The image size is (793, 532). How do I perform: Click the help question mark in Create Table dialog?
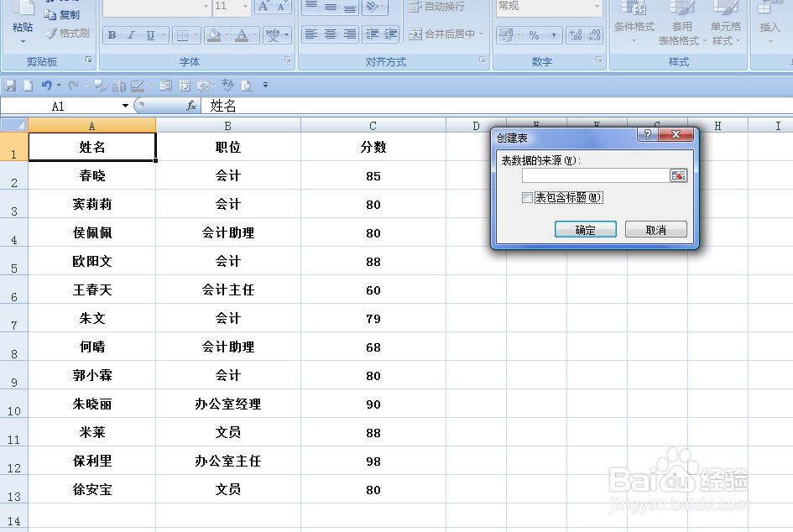(648, 134)
